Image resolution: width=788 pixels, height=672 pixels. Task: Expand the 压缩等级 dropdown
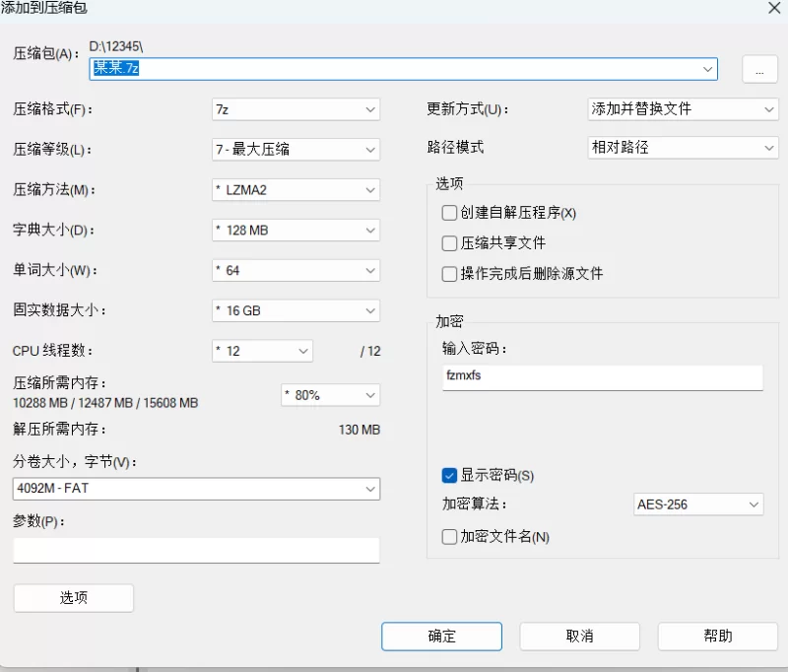[296, 150]
